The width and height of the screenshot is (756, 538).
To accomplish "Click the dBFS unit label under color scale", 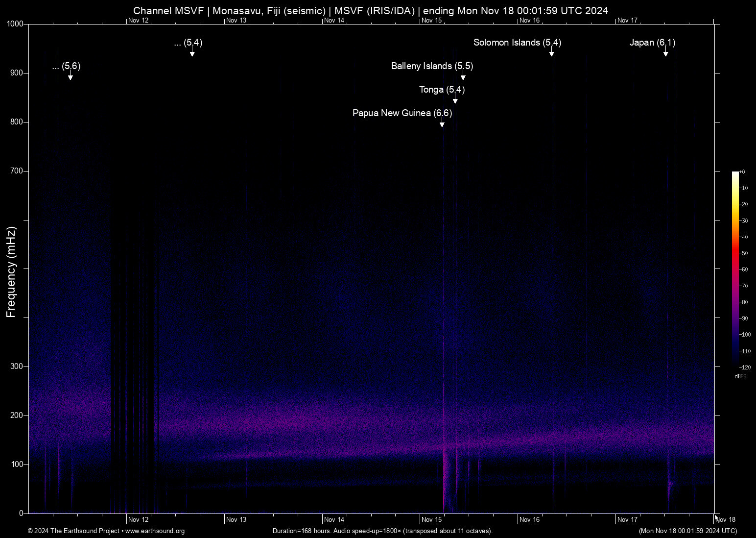I will click(740, 376).
